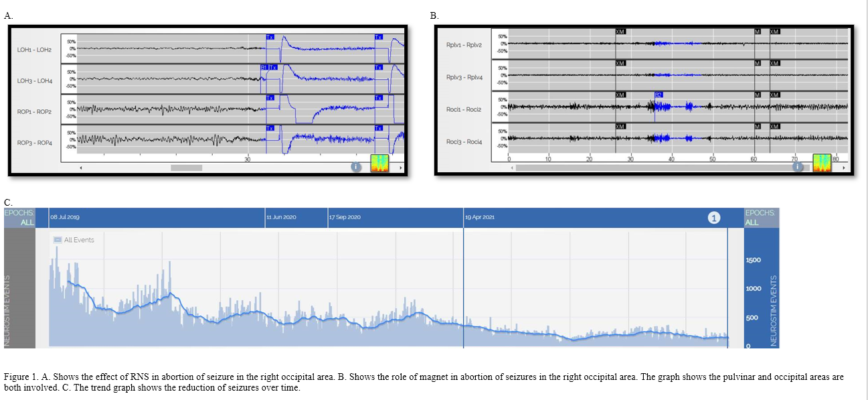Click the info icon in panel A
The width and height of the screenshot is (868, 400).
[x=356, y=167]
